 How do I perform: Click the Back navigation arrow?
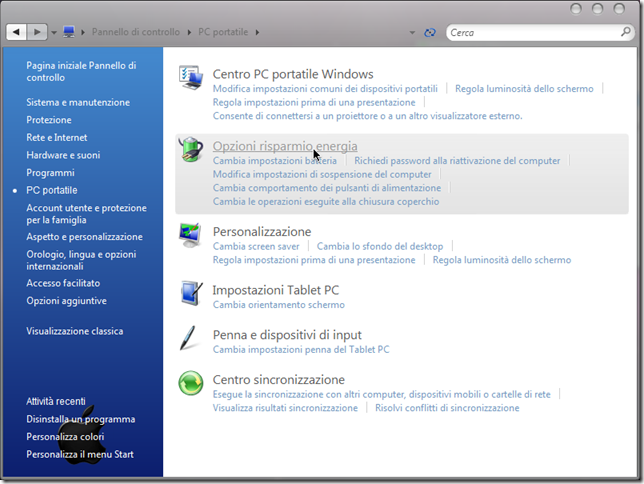point(16,32)
